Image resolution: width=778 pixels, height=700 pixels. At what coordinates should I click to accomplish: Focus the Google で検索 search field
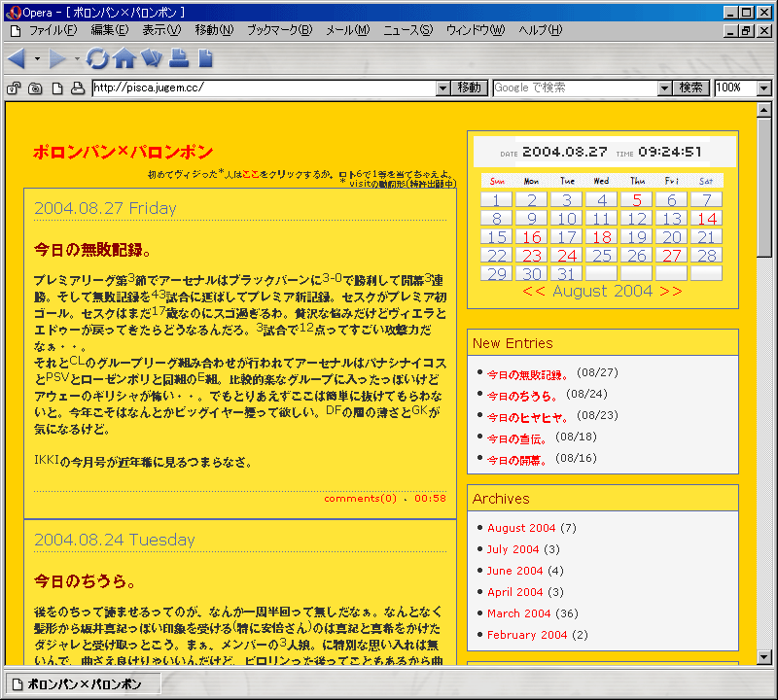coord(576,88)
